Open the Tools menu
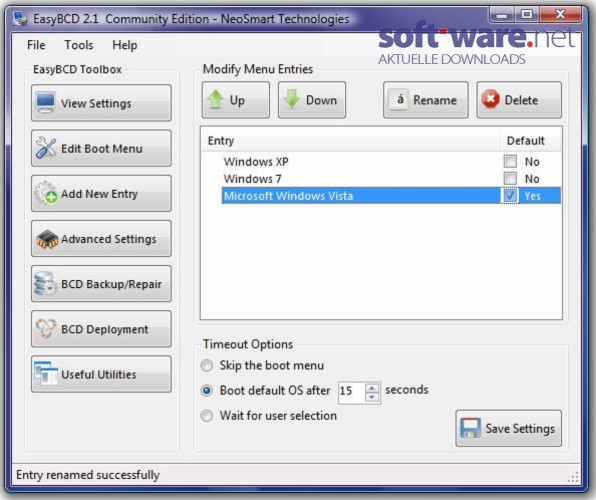This screenshot has height=500, width=596. (79, 45)
